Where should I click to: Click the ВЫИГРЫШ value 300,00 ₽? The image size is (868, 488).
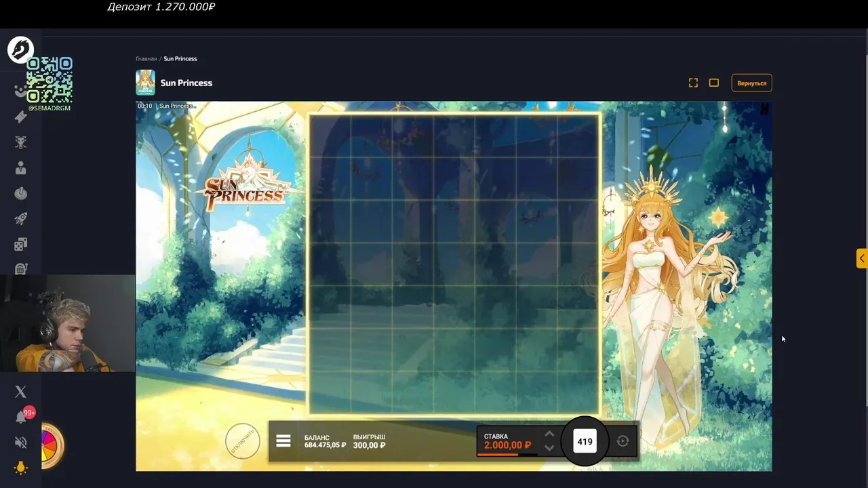370,445
